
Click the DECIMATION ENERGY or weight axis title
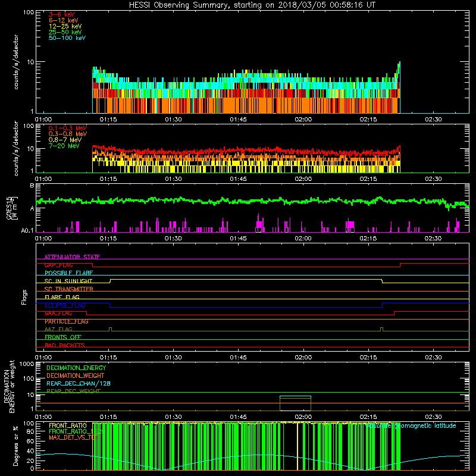9,386
